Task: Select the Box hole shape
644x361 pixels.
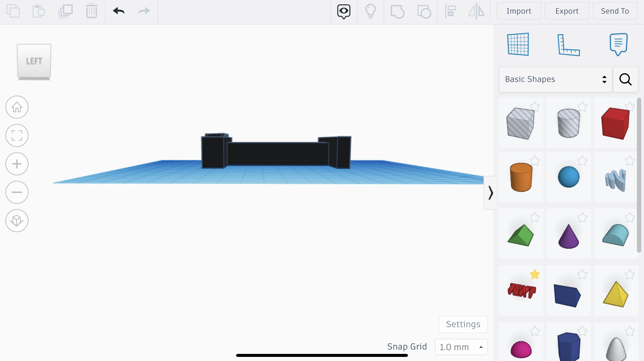Action: point(520,123)
